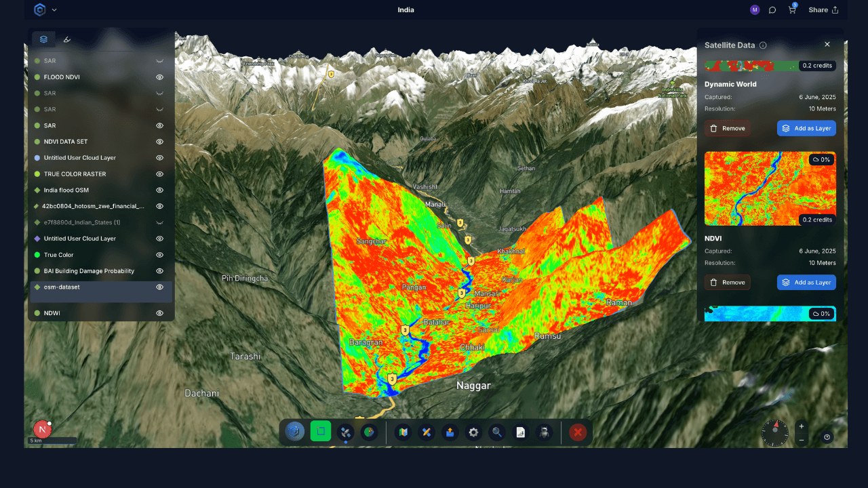Expand the logo dropdown chevron at top left
This screenshot has height=488, width=868.
54,10
